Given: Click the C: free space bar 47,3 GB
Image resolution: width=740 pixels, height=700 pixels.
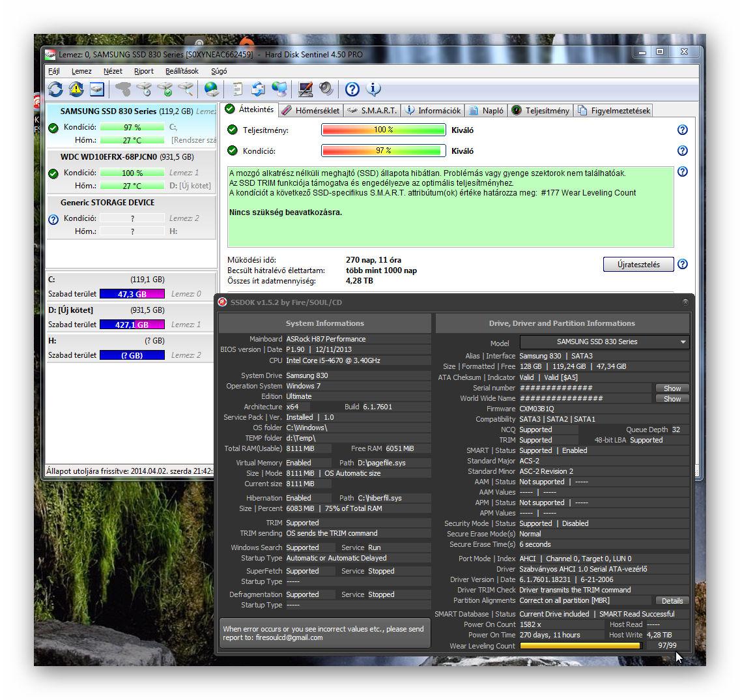Looking at the screenshot, I should tap(132, 294).
